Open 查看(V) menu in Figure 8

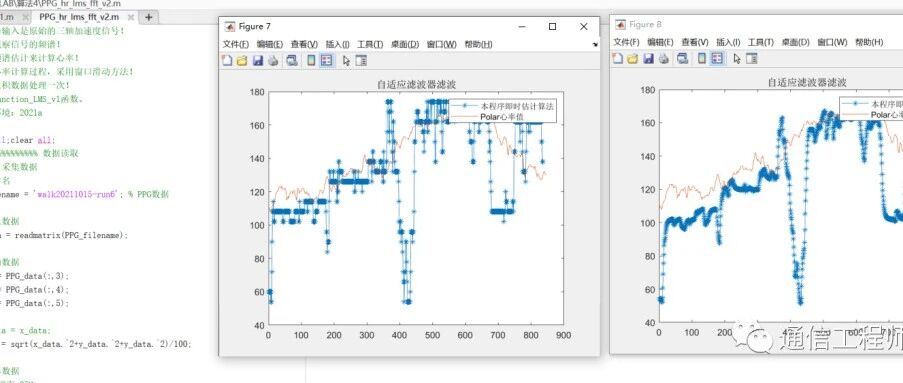(695, 42)
